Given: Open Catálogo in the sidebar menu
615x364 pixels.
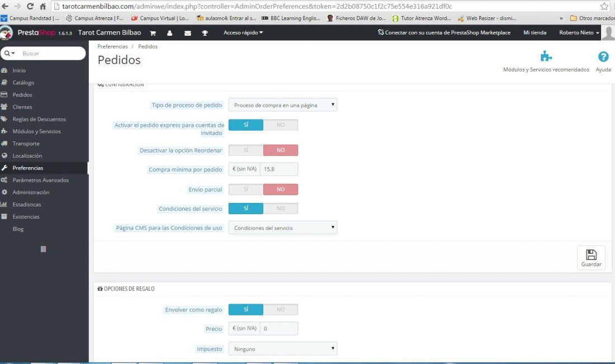Looking at the screenshot, I should pyautogui.click(x=23, y=82).
